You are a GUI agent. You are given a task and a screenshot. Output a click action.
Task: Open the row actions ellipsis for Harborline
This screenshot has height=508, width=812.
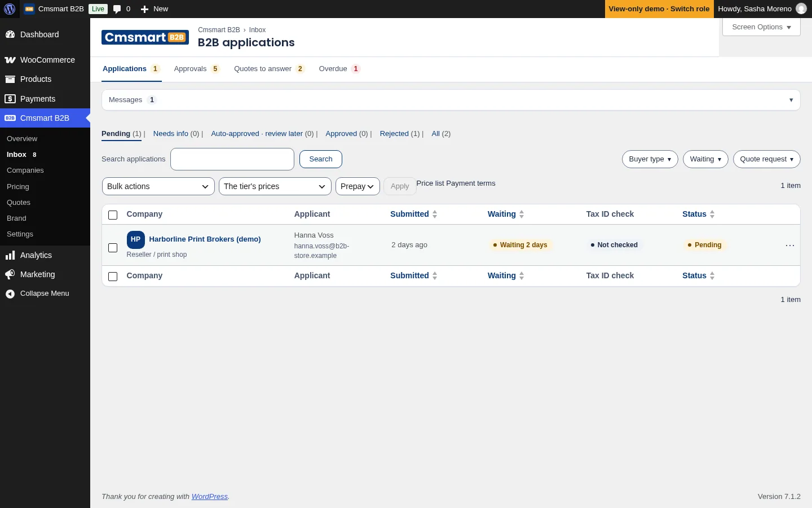point(790,245)
